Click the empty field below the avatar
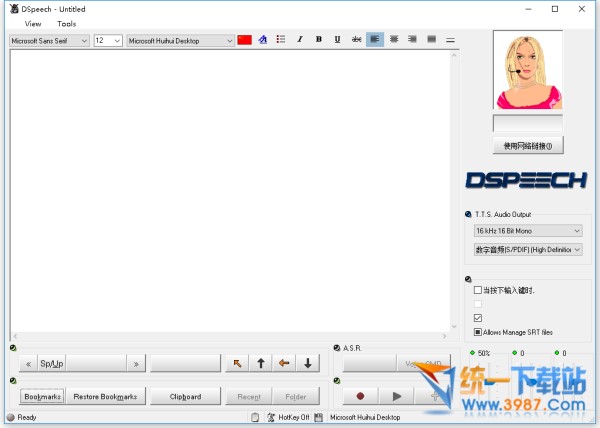This screenshot has height=428, width=600. pyautogui.click(x=528, y=124)
